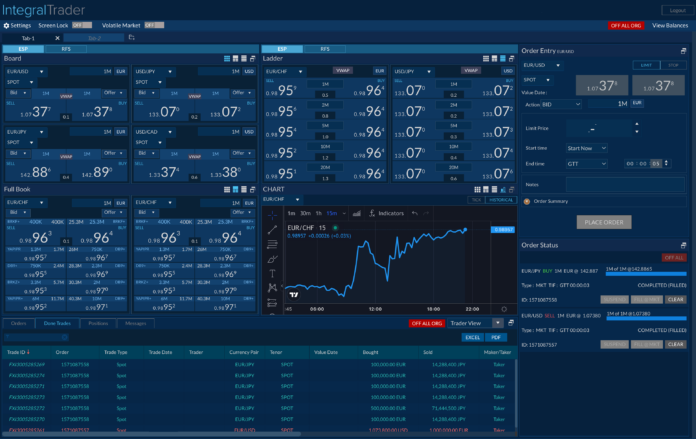696x439 pixels.
Task: Select LIMIT order type
Action: pos(646,65)
